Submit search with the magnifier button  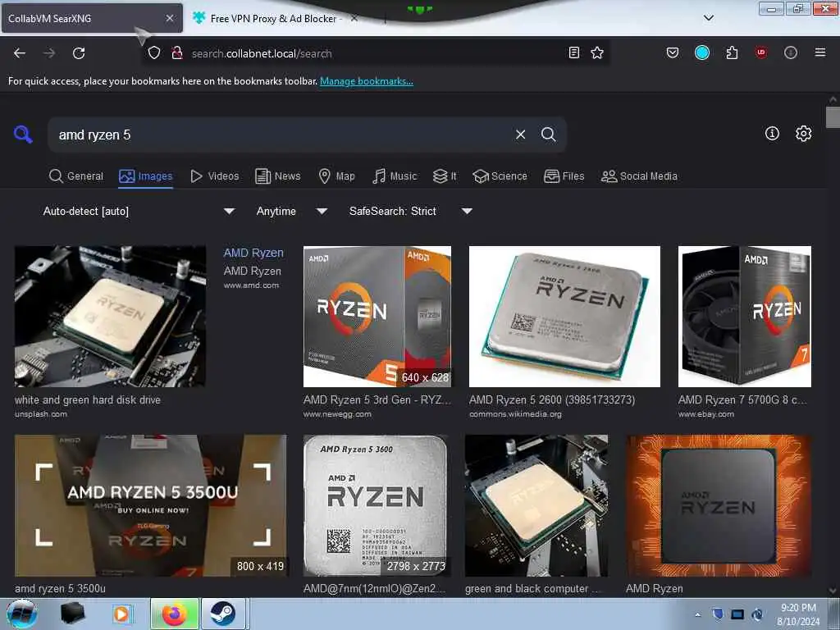pyautogui.click(x=548, y=135)
